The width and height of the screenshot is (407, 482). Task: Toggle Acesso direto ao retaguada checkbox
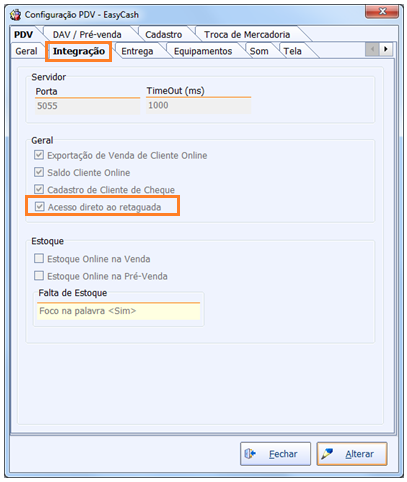coord(40,207)
